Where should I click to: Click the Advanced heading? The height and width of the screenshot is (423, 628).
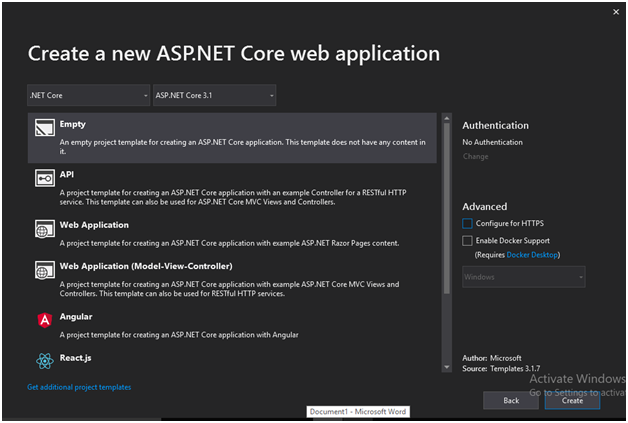[485, 207]
